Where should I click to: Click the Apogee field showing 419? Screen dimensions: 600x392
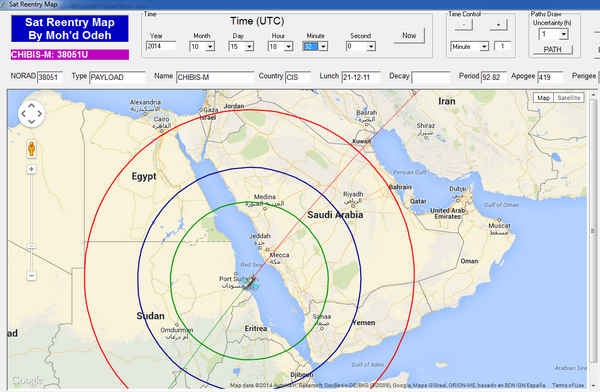(550, 77)
